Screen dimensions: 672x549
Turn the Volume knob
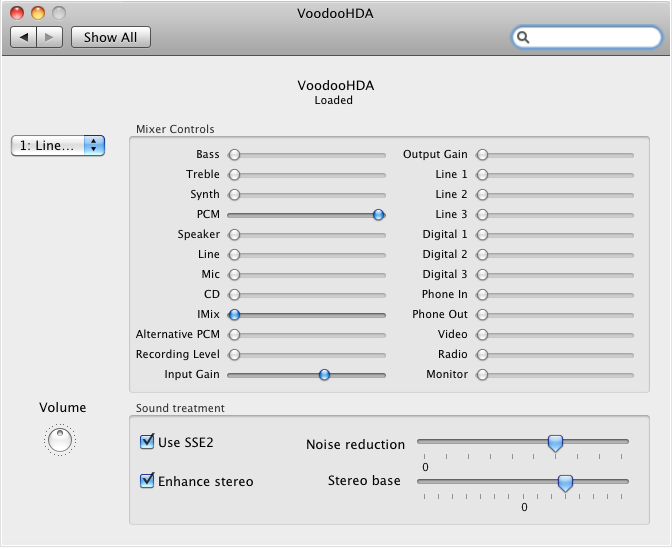point(60,440)
